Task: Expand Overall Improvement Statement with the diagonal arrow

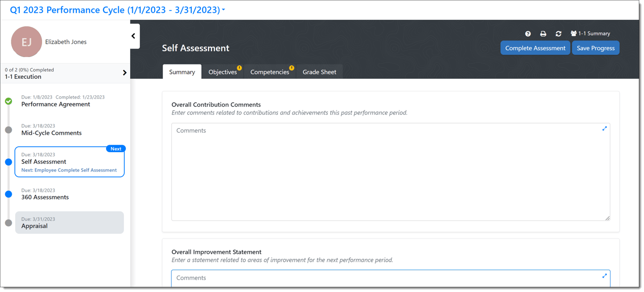Action: click(x=604, y=276)
